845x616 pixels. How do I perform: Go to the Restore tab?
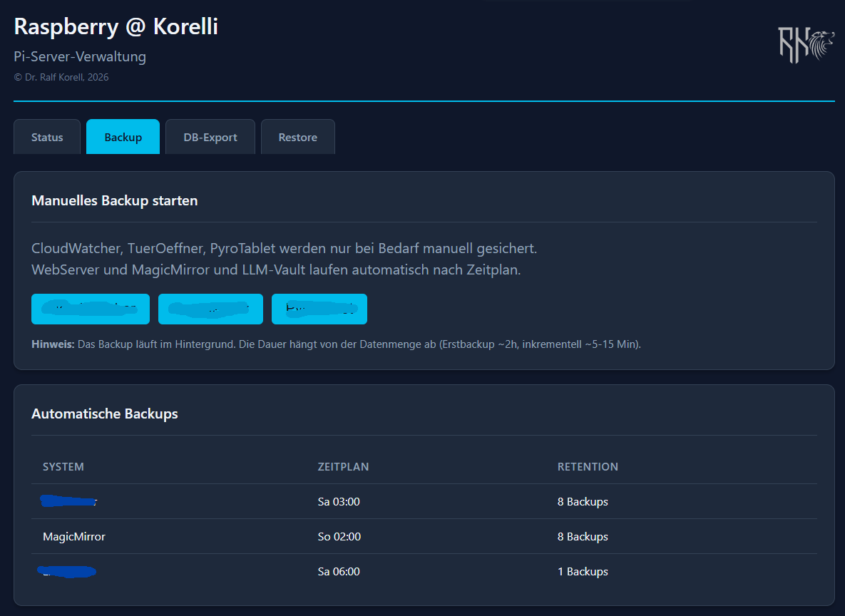[298, 137]
